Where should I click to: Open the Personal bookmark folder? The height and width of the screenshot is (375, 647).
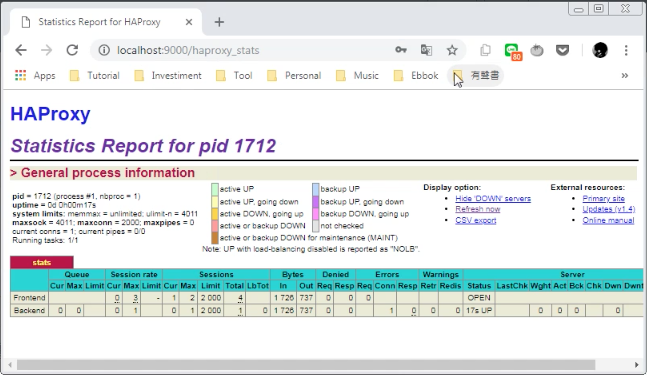point(294,75)
